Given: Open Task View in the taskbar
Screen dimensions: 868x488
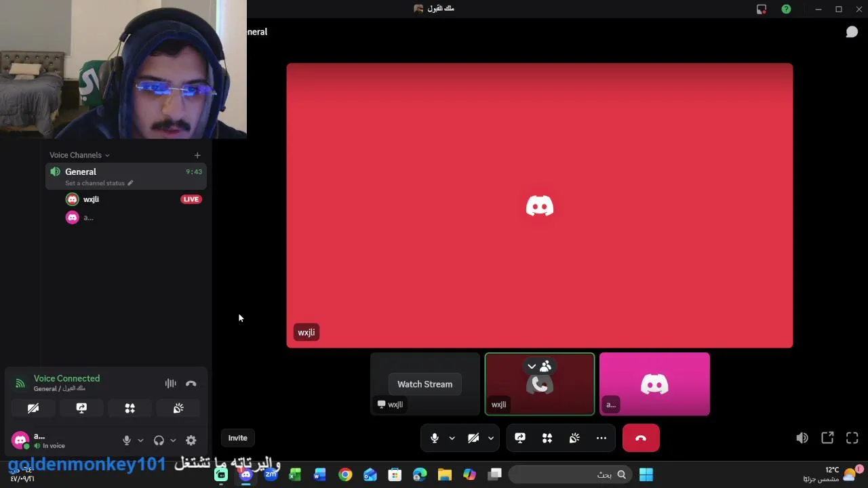Looking at the screenshot, I should tap(494, 475).
